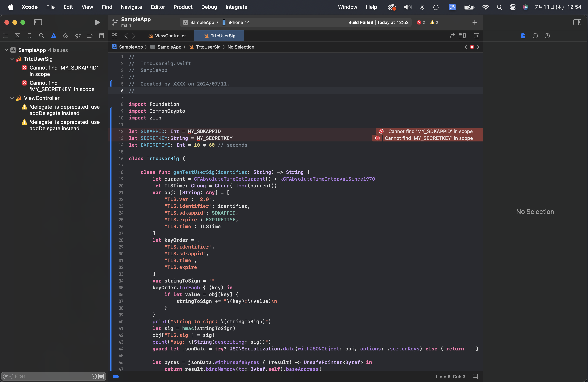Screen dimensions: 588x382
Task: Open the Bookmark navigator icon
Action: (29, 36)
